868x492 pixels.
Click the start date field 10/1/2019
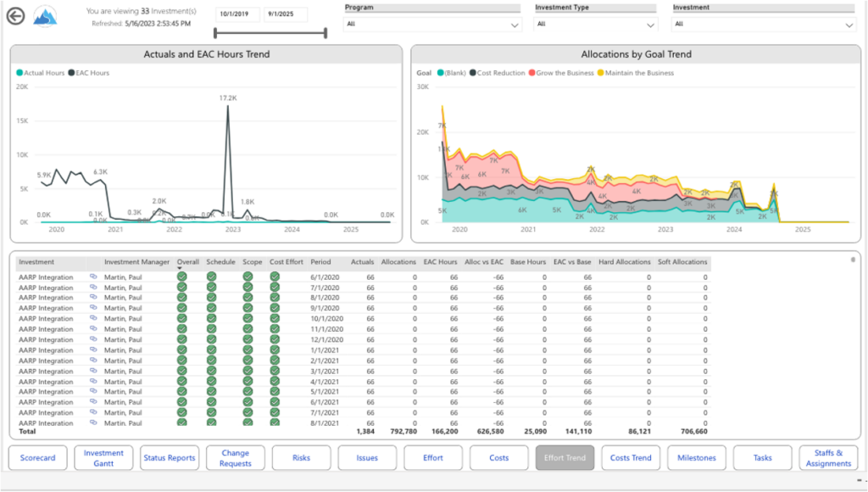237,14
